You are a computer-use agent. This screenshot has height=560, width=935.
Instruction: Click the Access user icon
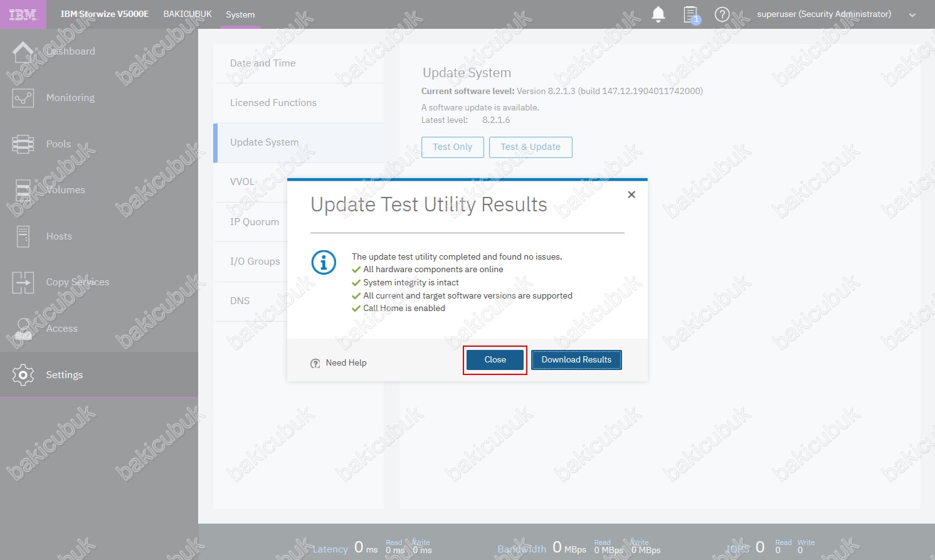click(23, 329)
